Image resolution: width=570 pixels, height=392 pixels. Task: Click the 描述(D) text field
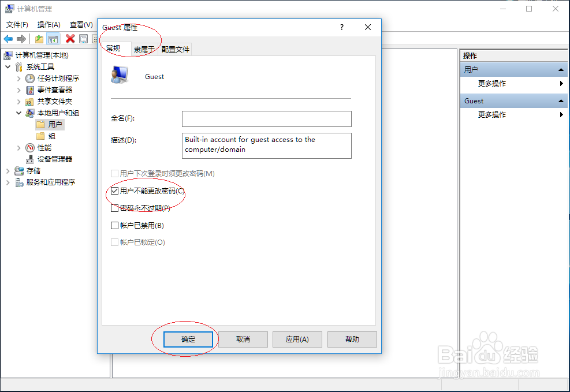(x=266, y=145)
